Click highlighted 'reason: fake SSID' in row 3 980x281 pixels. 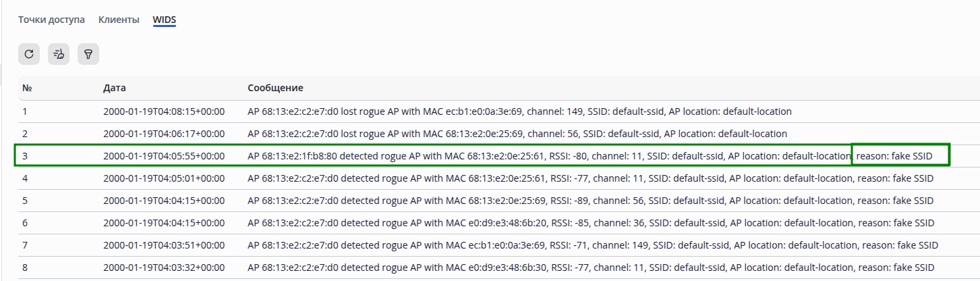(900, 156)
